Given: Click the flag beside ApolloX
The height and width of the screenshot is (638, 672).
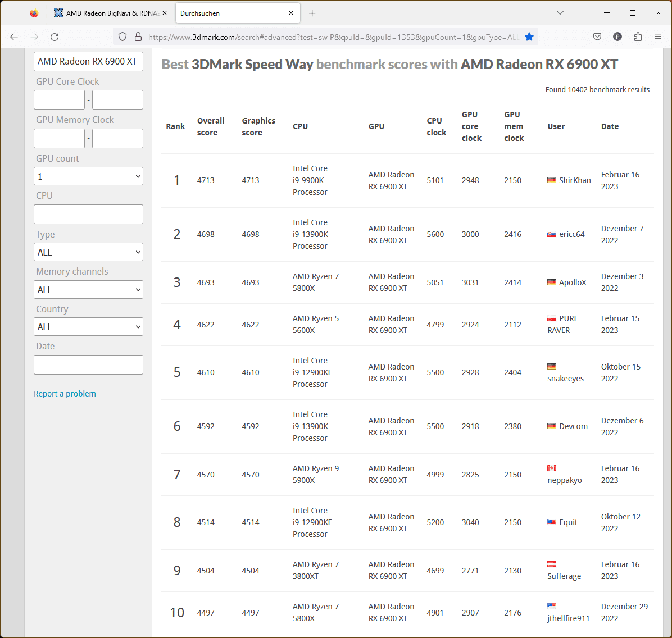Looking at the screenshot, I should (552, 282).
